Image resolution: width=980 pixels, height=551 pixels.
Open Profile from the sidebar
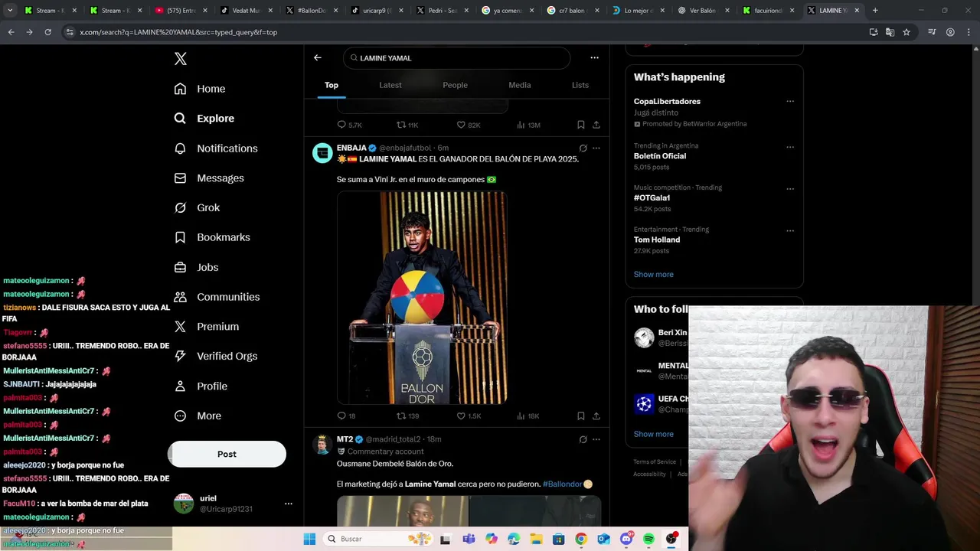tap(201, 386)
